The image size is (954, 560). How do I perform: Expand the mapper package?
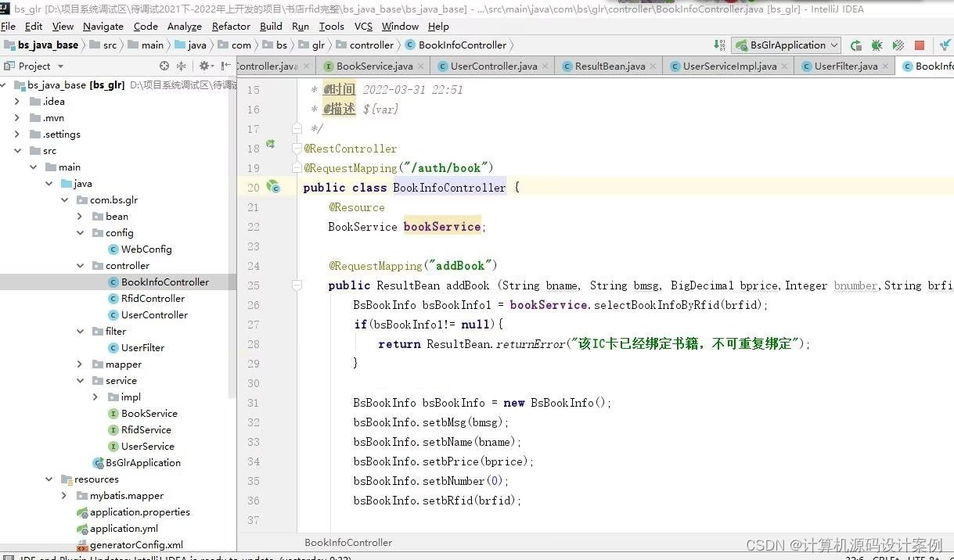[80, 364]
